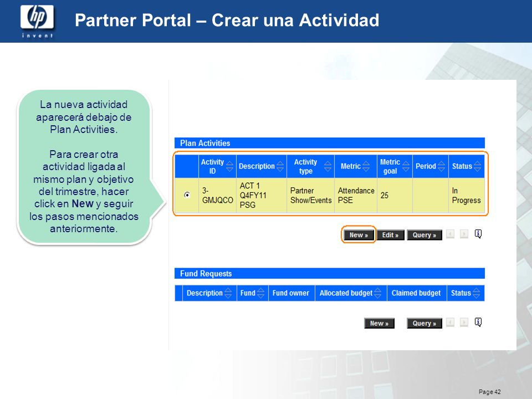Screen dimensions: 532x399
Task: Click the sort arrows next to Fund
Action: pyautogui.click(x=260, y=293)
